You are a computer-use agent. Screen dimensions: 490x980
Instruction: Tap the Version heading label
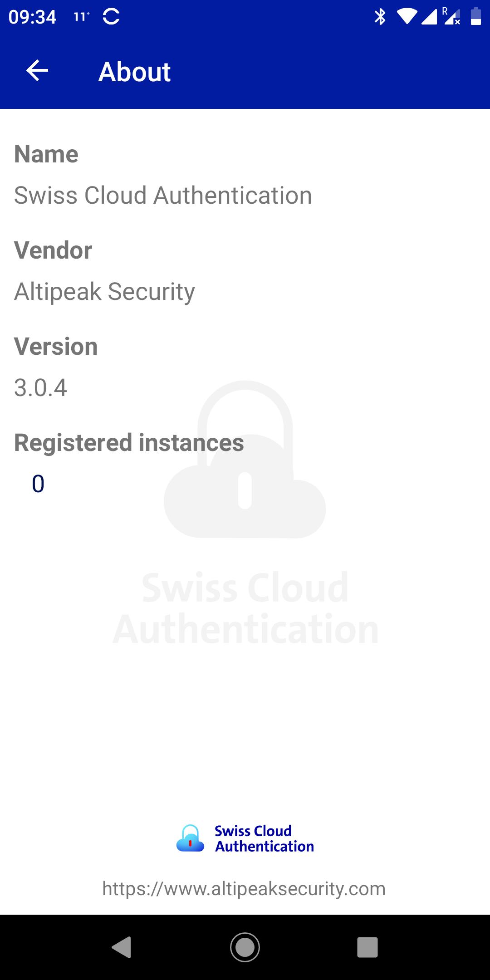[56, 347]
